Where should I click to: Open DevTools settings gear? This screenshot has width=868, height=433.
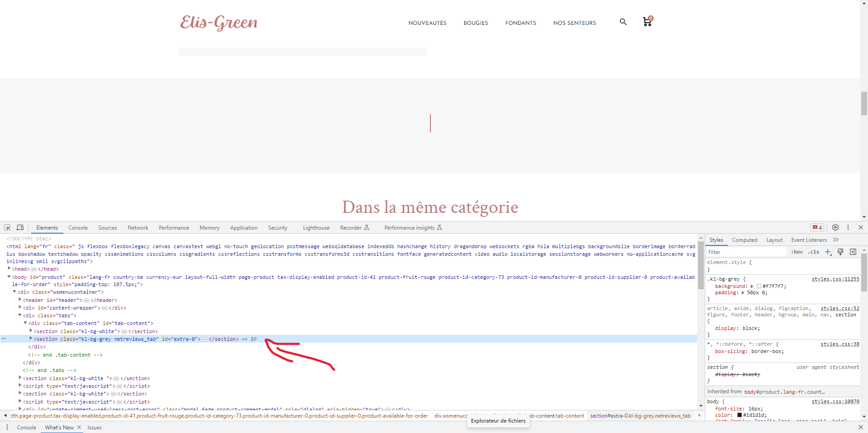coord(835,227)
